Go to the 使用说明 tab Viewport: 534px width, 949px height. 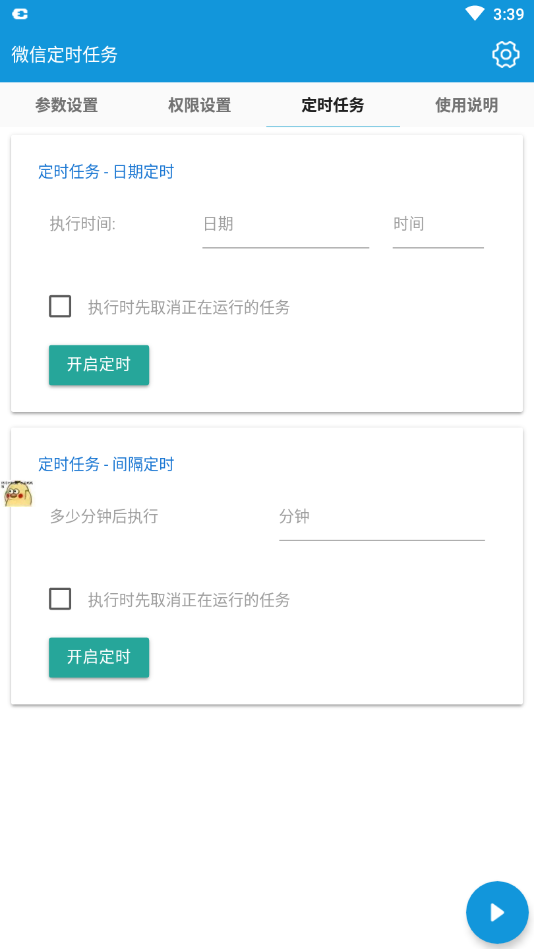pyautogui.click(x=467, y=105)
